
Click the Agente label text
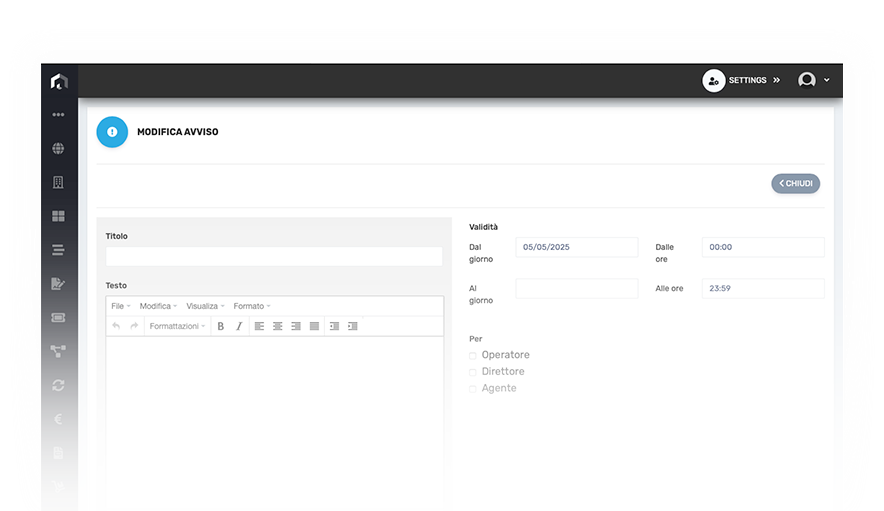(x=499, y=388)
